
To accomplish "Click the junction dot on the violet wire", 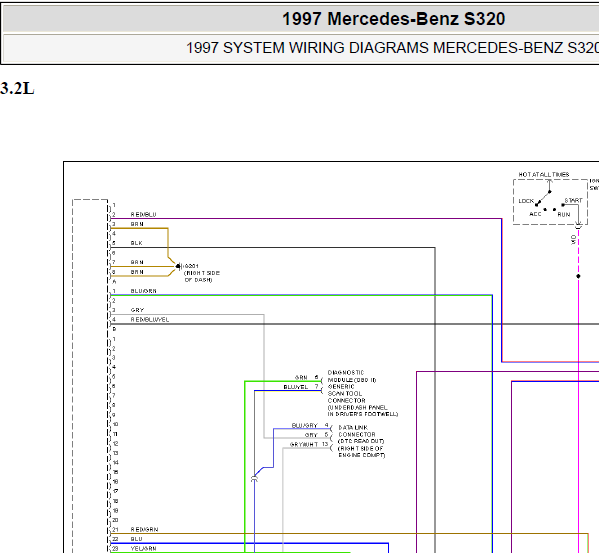I will pos(578,276).
